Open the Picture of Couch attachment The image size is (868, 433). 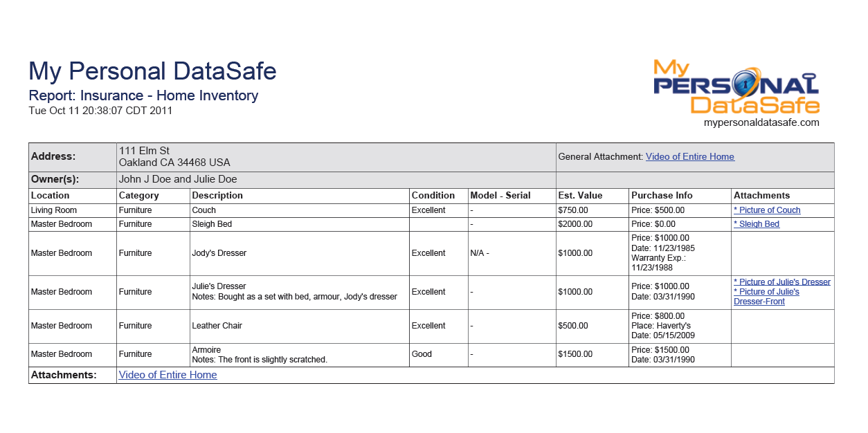(x=767, y=210)
